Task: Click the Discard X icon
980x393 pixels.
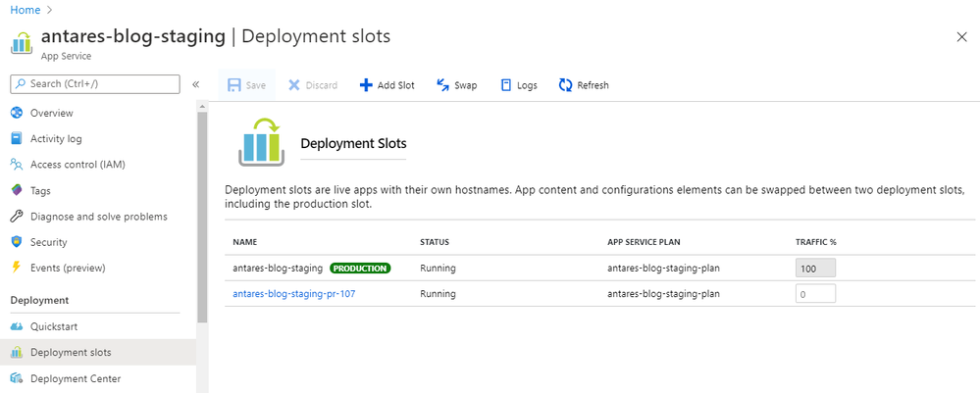Action: click(x=293, y=85)
